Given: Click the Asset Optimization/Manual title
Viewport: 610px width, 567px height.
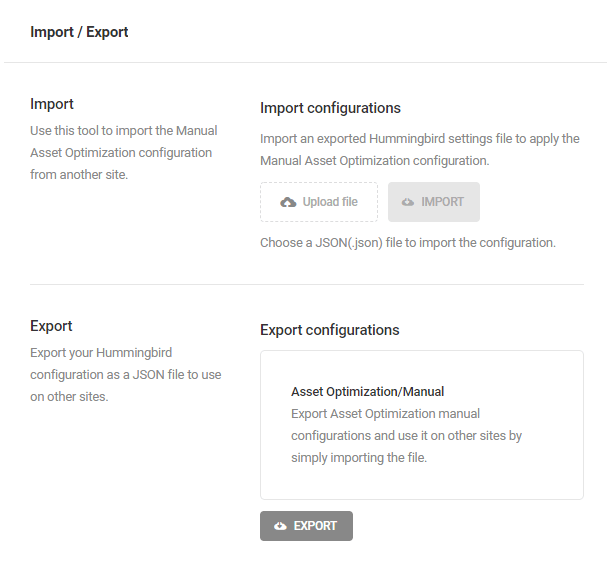Looking at the screenshot, I should (368, 391).
